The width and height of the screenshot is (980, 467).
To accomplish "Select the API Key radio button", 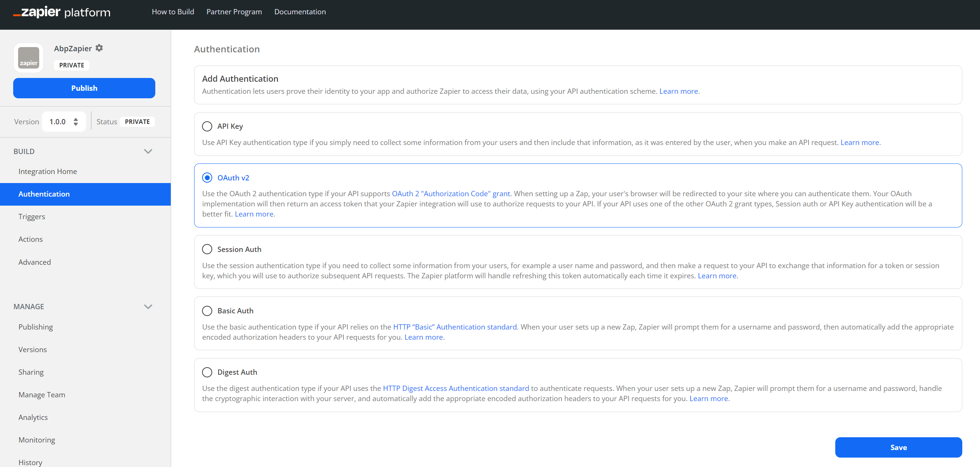I will coord(207,126).
